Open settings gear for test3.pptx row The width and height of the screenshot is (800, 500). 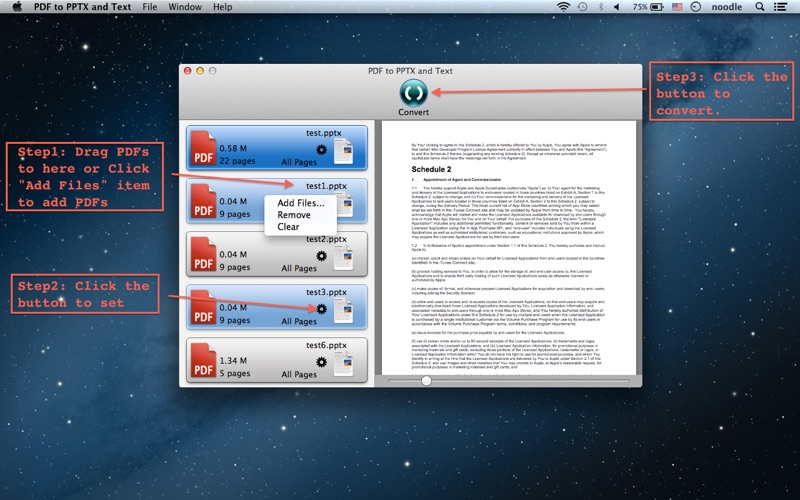321,309
